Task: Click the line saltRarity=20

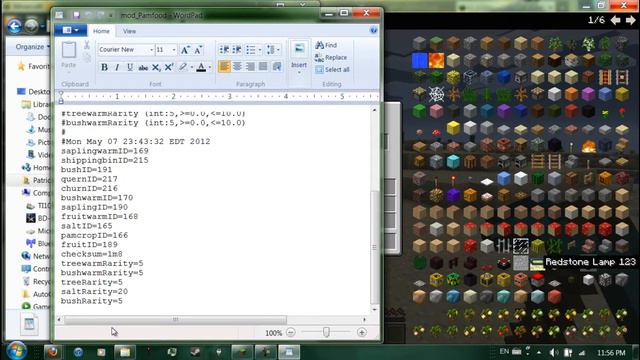Action: 94,292
